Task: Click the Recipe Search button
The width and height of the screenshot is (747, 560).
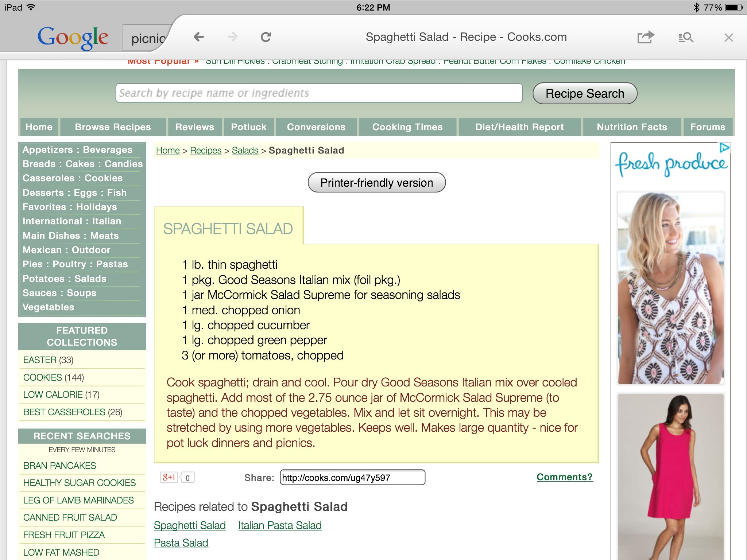Action: coord(584,94)
